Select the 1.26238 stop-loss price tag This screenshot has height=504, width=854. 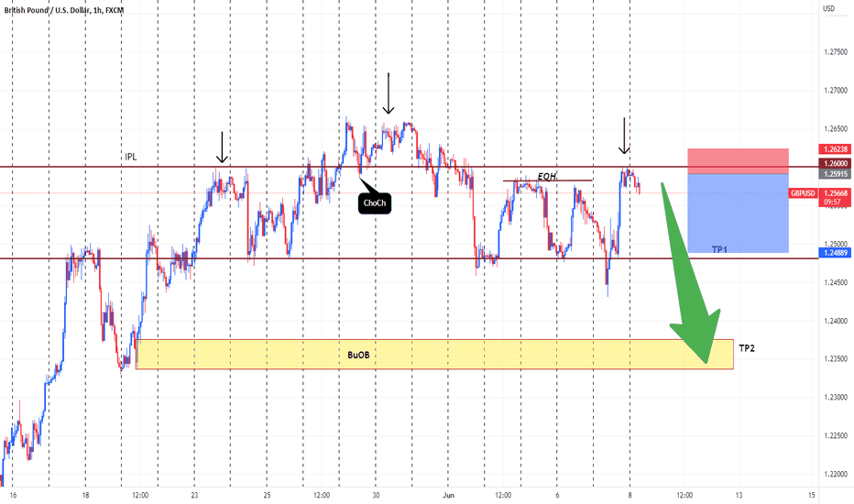pyautogui.click(x=835, y=148)
